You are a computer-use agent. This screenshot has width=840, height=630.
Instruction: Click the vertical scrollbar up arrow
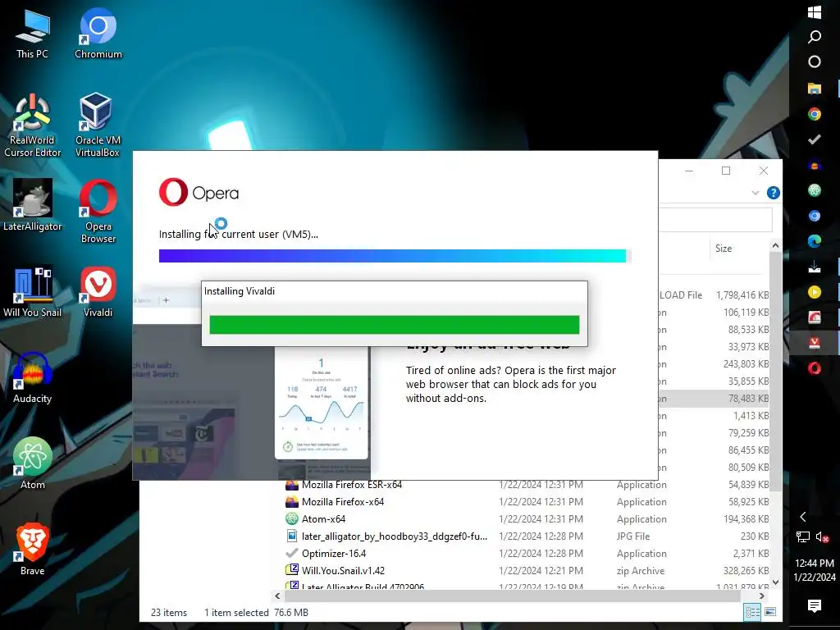[775, 245]
